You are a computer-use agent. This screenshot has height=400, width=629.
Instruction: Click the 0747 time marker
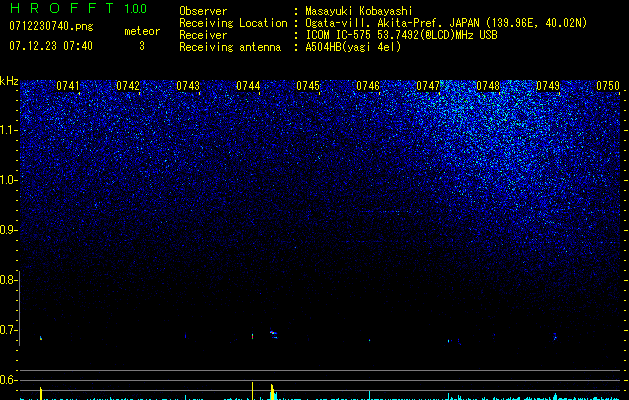tap(428, 86)
